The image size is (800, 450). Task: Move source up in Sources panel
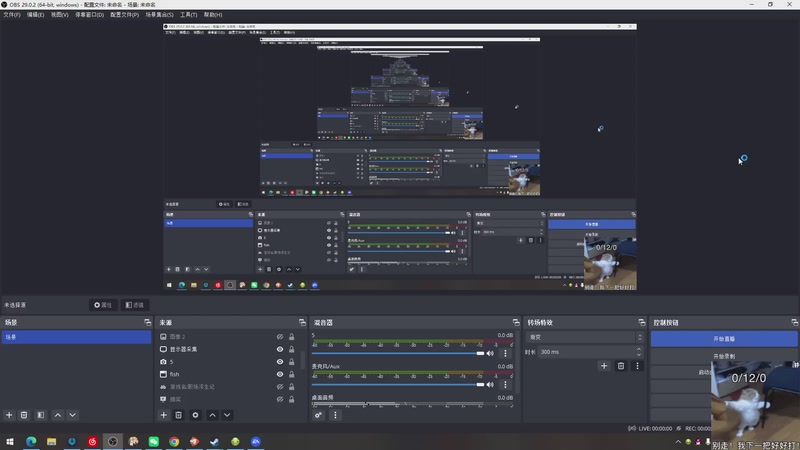[x=212, y=415]
